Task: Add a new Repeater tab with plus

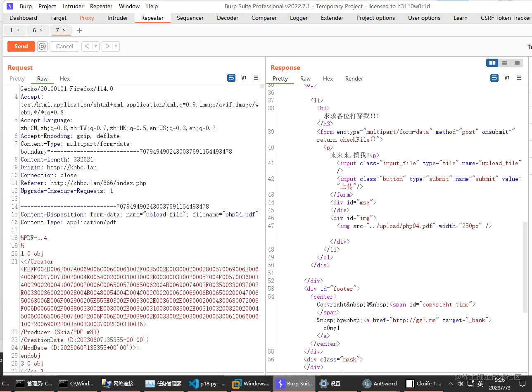Action: coord(80,30)
